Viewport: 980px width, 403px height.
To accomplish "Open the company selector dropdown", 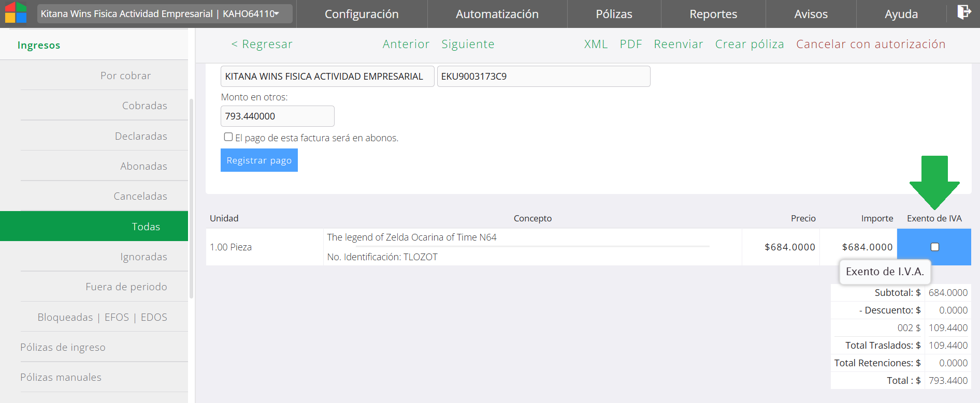I will (x=165, y=14).
